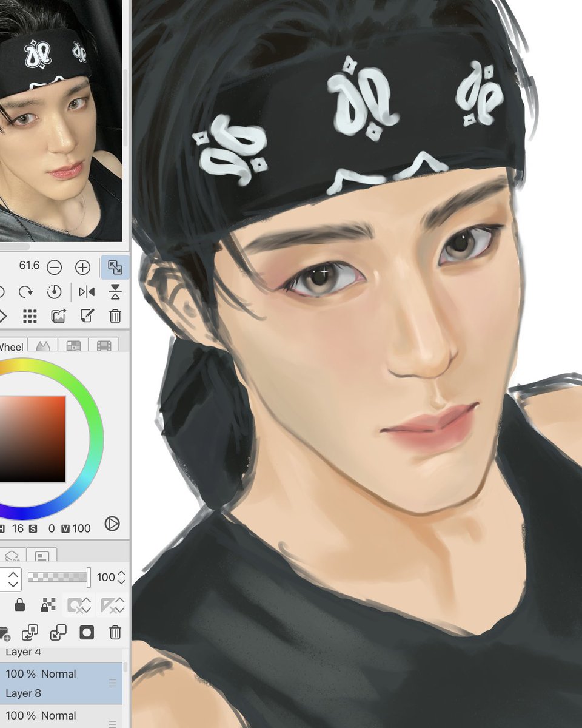Delete the sub view image
This screenshot has height=728, width=582.
pos(115,316)
